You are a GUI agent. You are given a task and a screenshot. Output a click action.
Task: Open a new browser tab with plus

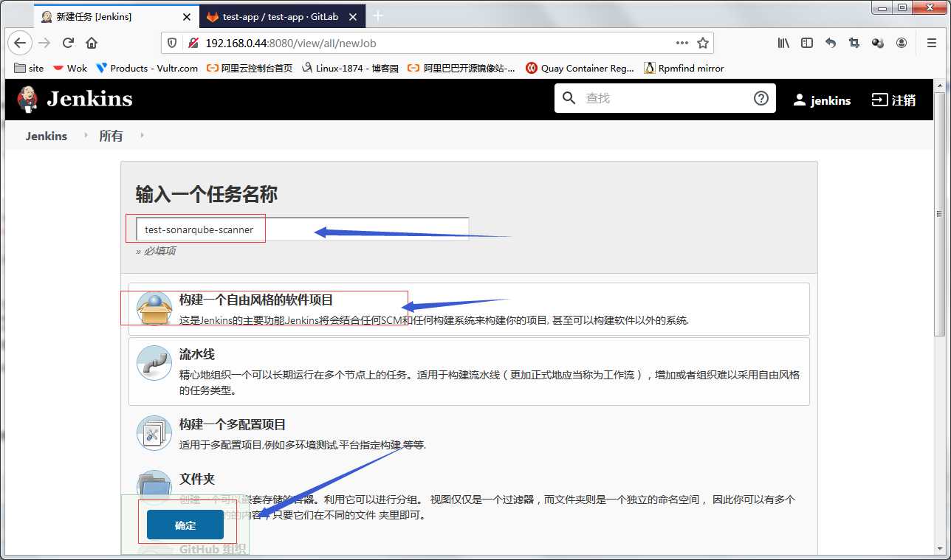(x=378, y=15)
